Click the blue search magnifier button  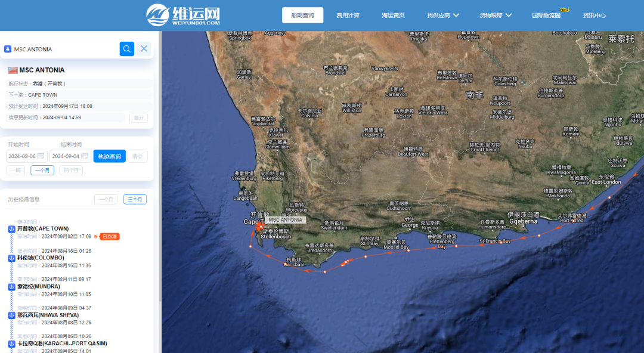click(126, 49)
